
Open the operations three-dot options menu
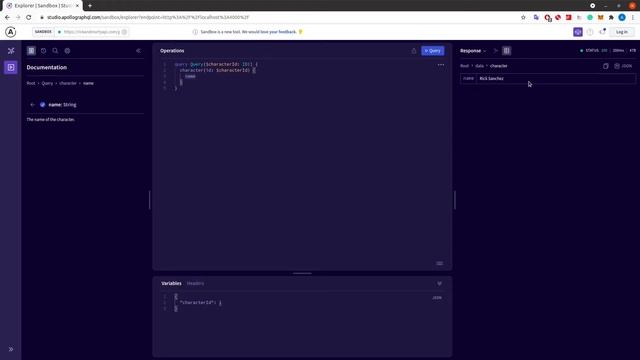(x=441, y=65)
